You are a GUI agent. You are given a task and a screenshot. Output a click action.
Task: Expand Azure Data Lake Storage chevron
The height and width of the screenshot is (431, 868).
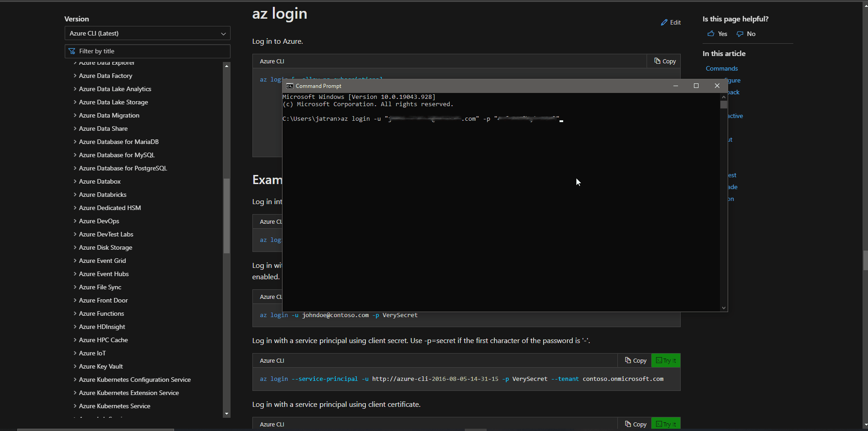tap(75, 102)
